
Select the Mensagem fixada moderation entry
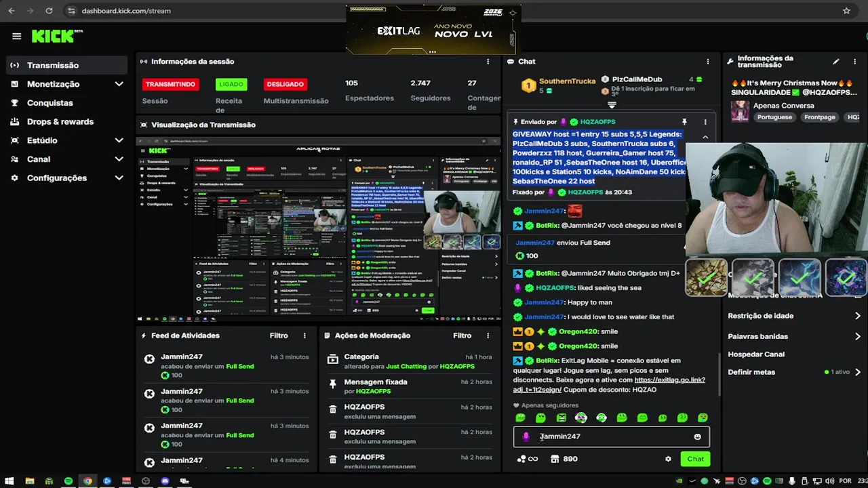tap(409, 386)
